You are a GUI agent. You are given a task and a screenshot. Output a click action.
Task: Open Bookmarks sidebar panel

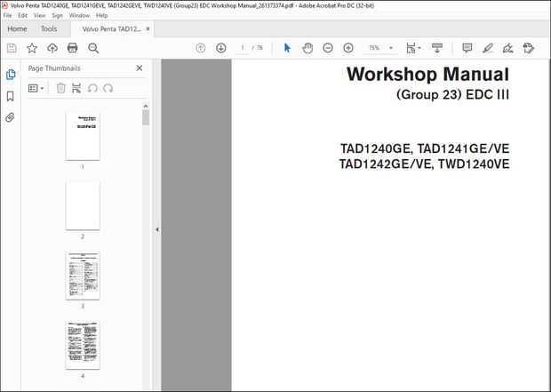[10, 96]
